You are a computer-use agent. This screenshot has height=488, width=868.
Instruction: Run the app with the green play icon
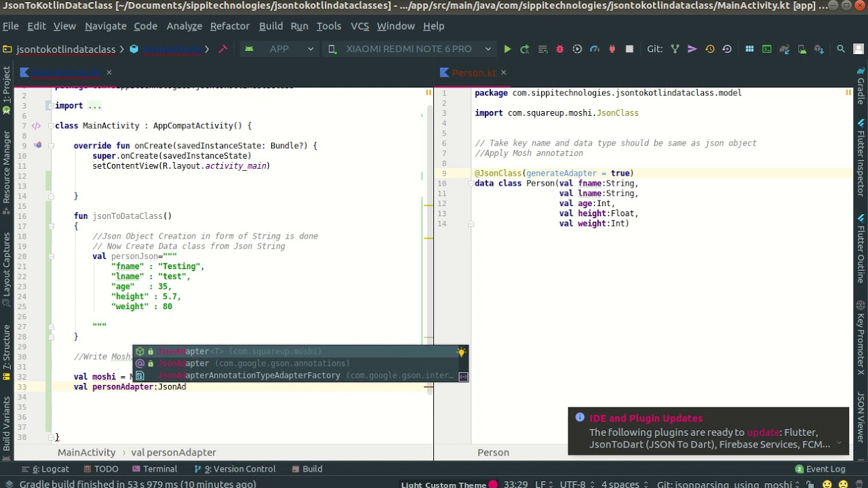507,49
